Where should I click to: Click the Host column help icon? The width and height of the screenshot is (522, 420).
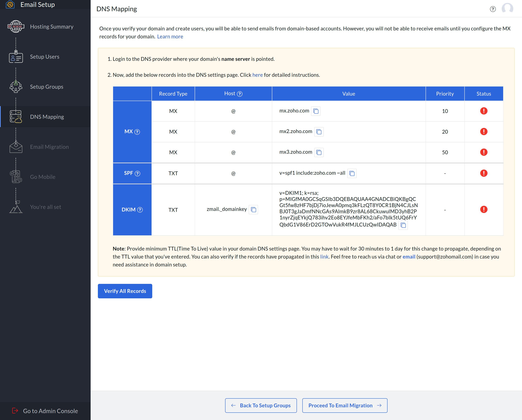coord(240,94)
